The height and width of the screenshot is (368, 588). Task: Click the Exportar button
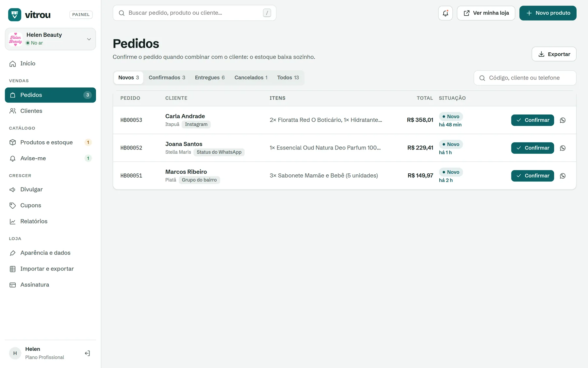[x=554, y=54]
